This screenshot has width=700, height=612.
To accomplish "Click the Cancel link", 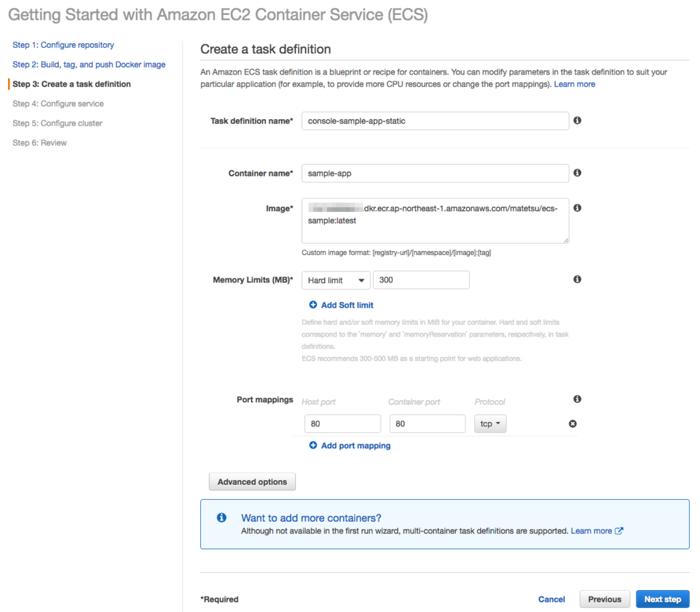I will pos(552,599).
